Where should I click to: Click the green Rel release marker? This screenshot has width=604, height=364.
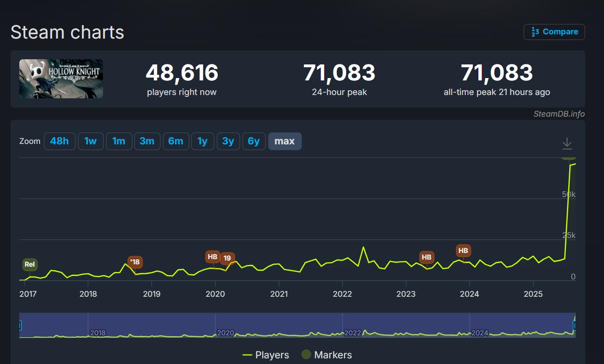pos(30,264)
